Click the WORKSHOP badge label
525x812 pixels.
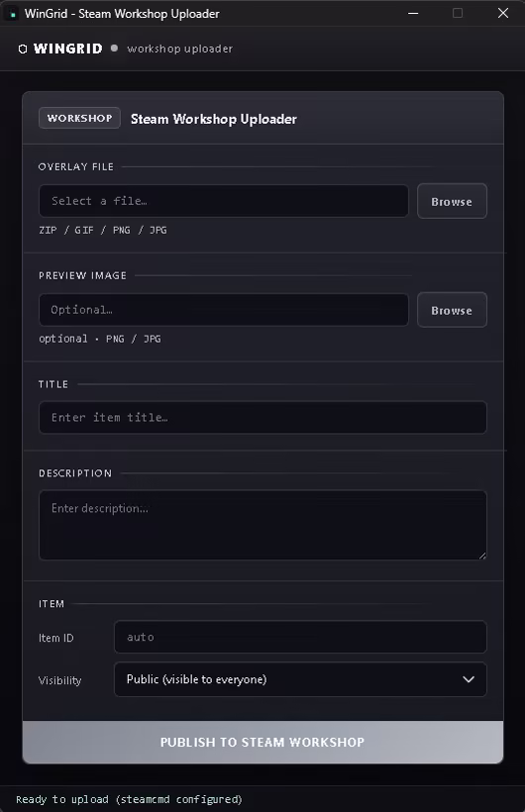tap(80, 118)
